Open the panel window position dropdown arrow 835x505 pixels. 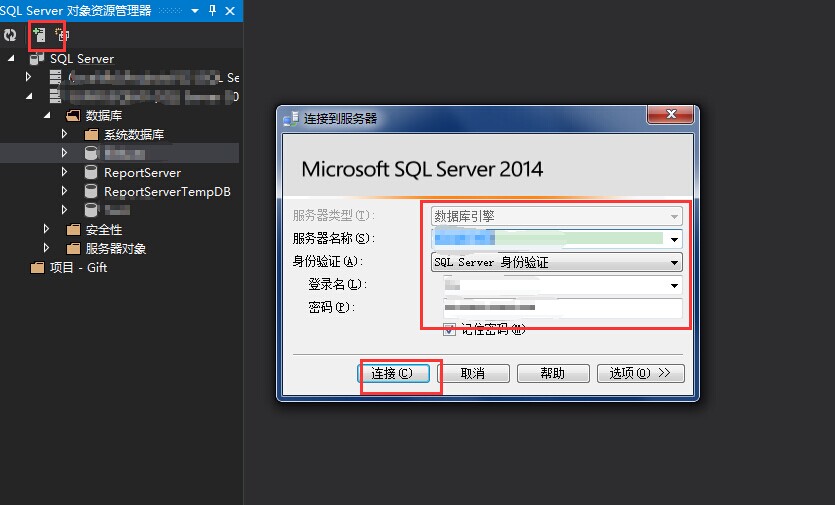click(195, 11)
